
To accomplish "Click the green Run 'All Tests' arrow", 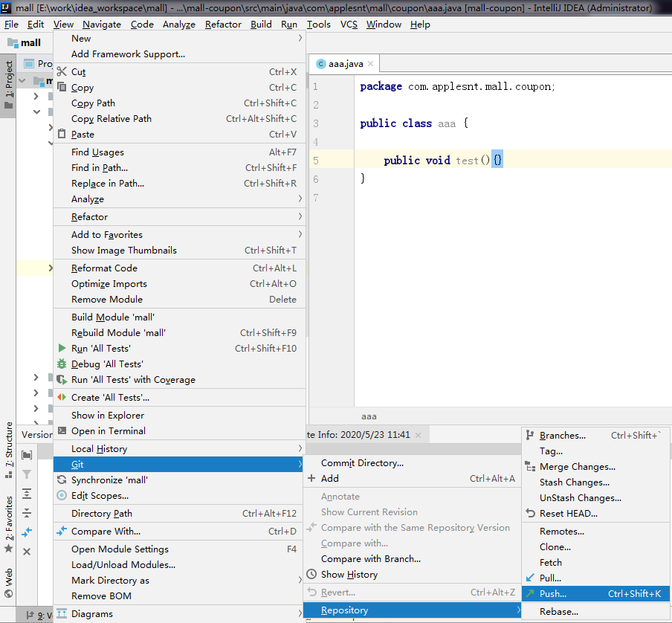I will [x=62, y=348].
